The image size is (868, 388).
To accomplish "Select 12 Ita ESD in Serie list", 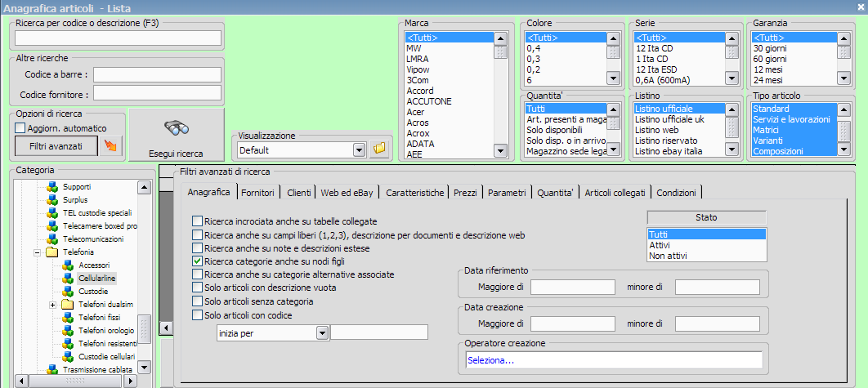I will [678, 69].
